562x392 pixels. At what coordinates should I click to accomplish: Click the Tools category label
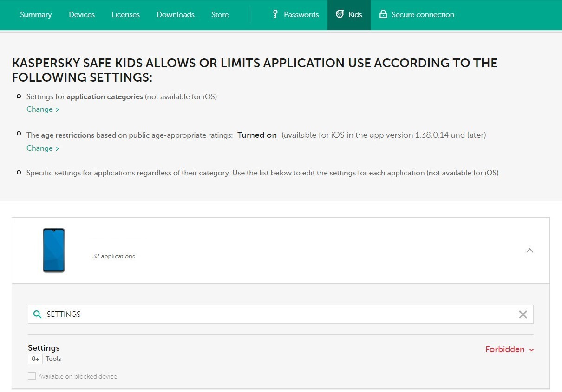click(53, 359)
